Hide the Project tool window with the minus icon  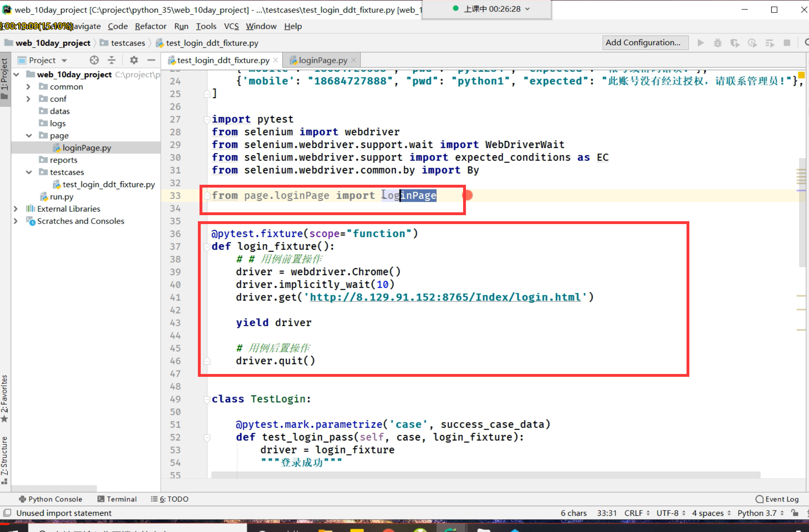click(151, 60)
